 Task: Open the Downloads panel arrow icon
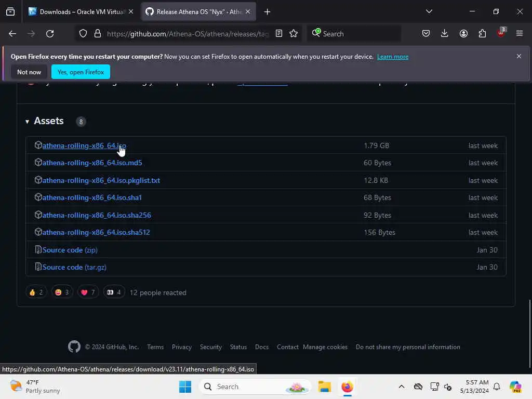pos(445,34)
